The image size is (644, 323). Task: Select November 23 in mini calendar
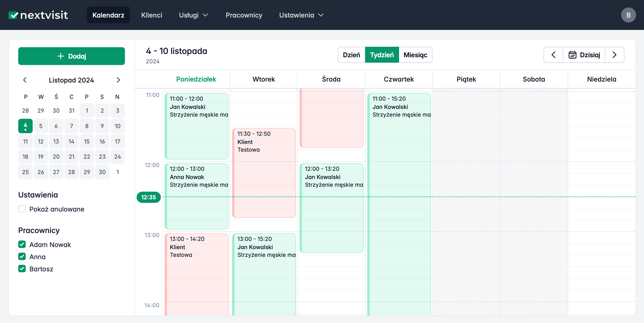click(102, 157)
